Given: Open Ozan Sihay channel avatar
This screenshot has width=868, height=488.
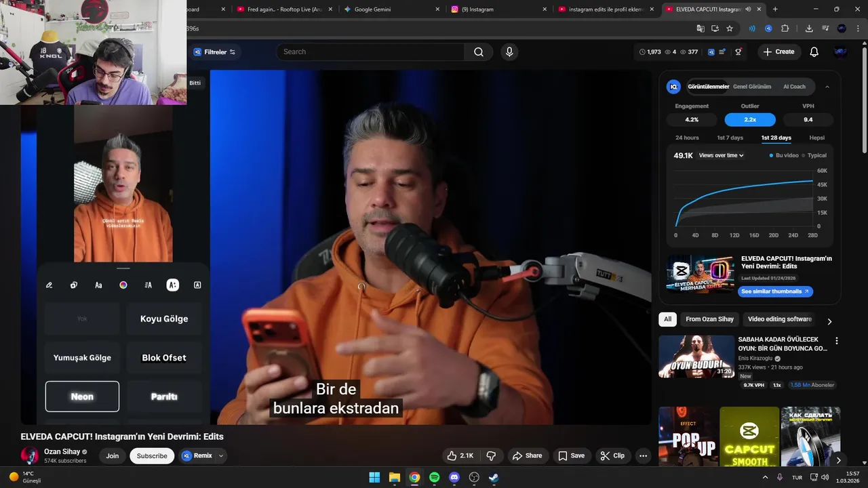Looking at the screenshot, I should (x=30, y=455).
